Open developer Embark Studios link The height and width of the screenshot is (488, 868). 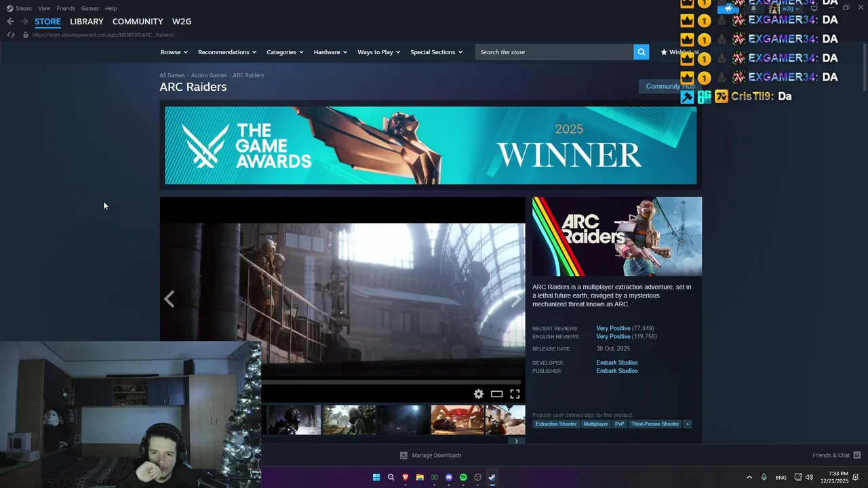pos(617,363)
